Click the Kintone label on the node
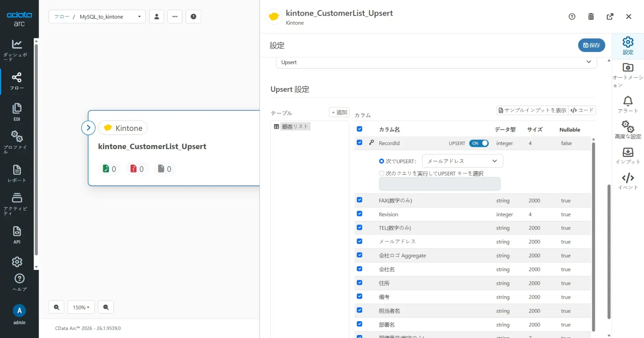644x338 pixels. coord(123,128)
